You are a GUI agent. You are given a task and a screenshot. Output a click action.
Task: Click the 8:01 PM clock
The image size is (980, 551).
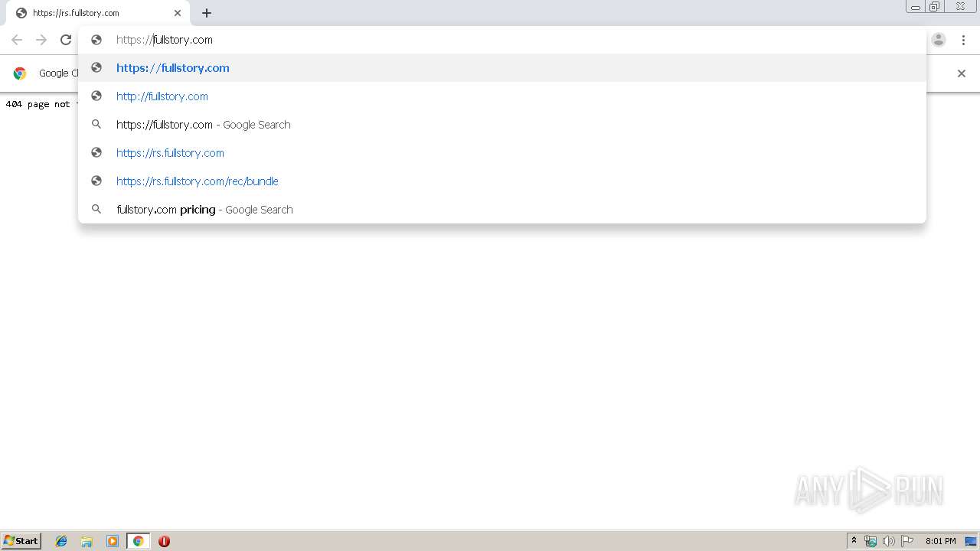[x=940, y=541]
